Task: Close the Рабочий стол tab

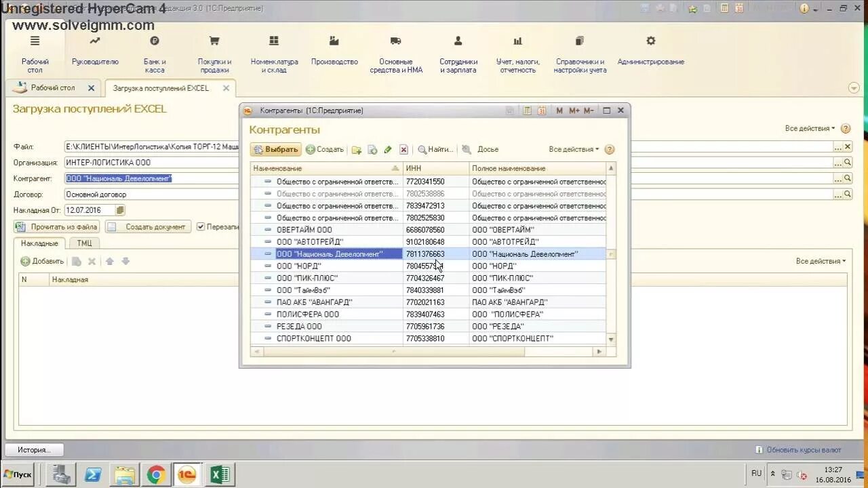Action: [92, 88]
